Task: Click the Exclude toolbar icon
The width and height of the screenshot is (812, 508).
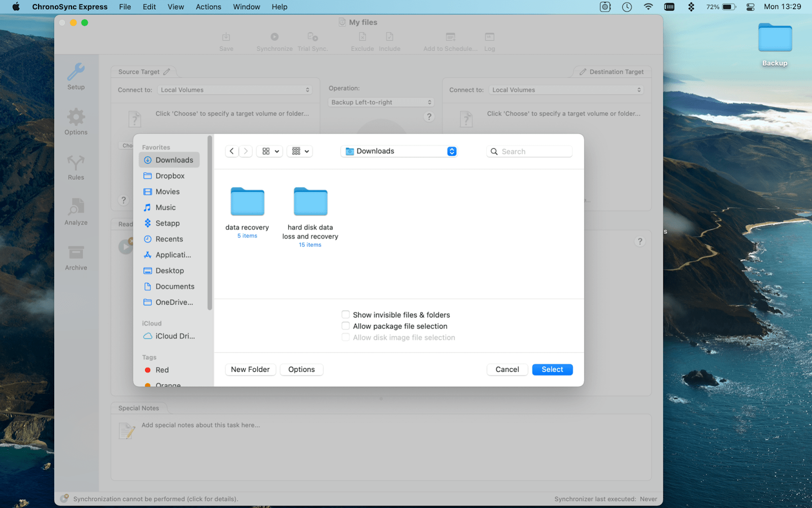Action: pos(362,37)
